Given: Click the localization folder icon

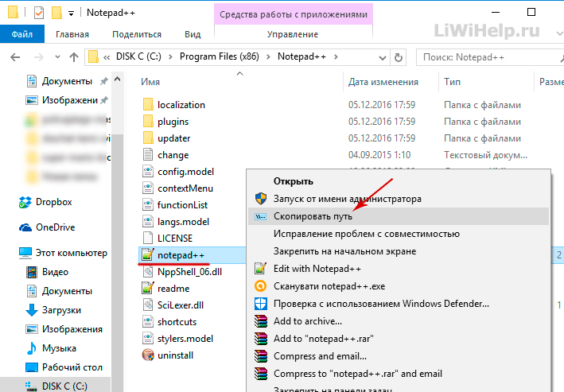Looking at the screenshot, I should point(148,105).
